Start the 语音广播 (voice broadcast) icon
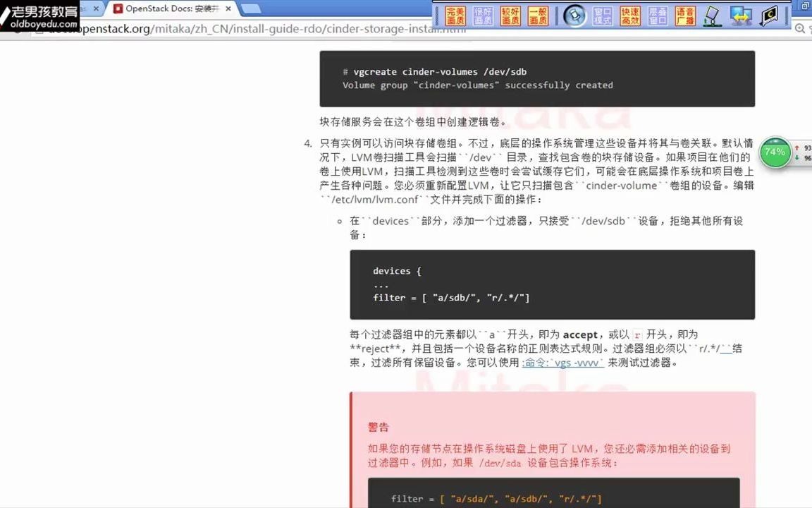 pyautogui.click(x=686, y=15)
